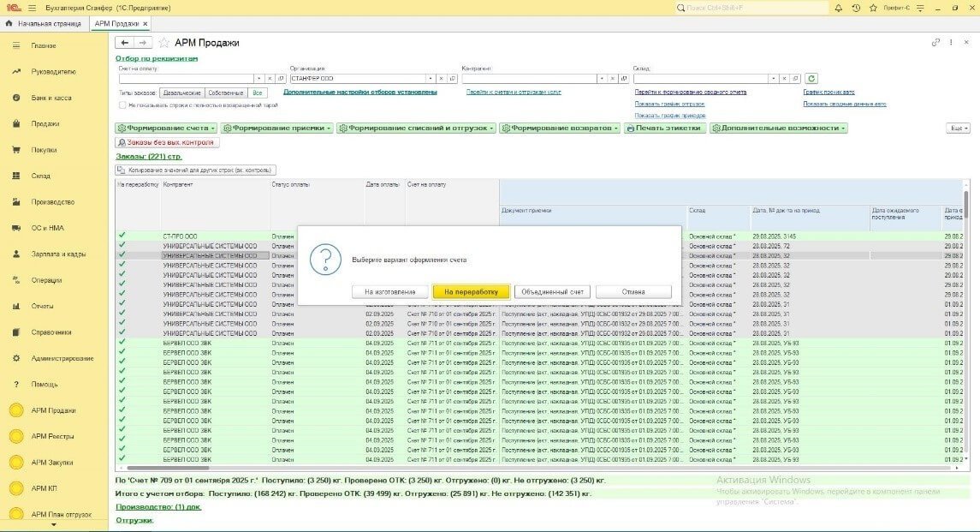This screenshot has height=532, width=980.
Task: Open the history clock icon
Action: click(x=857, y=8)
